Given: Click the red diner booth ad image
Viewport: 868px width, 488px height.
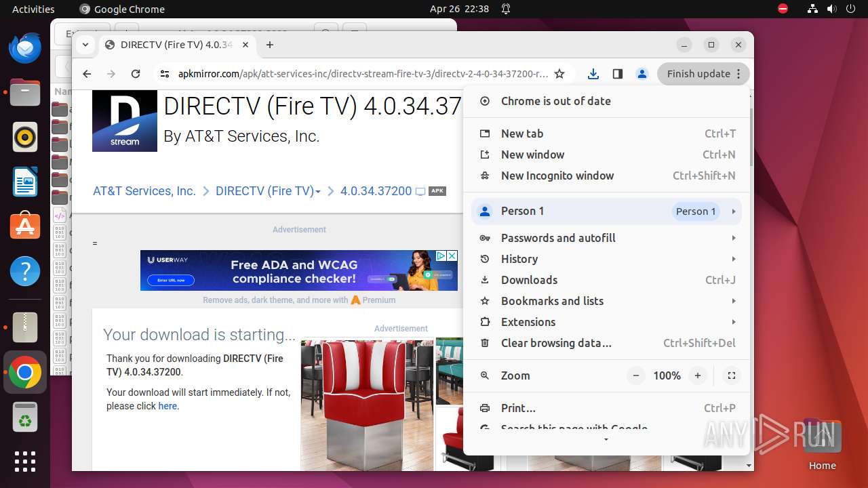Looking at the screenshot, I should click(x=367, y=405).
